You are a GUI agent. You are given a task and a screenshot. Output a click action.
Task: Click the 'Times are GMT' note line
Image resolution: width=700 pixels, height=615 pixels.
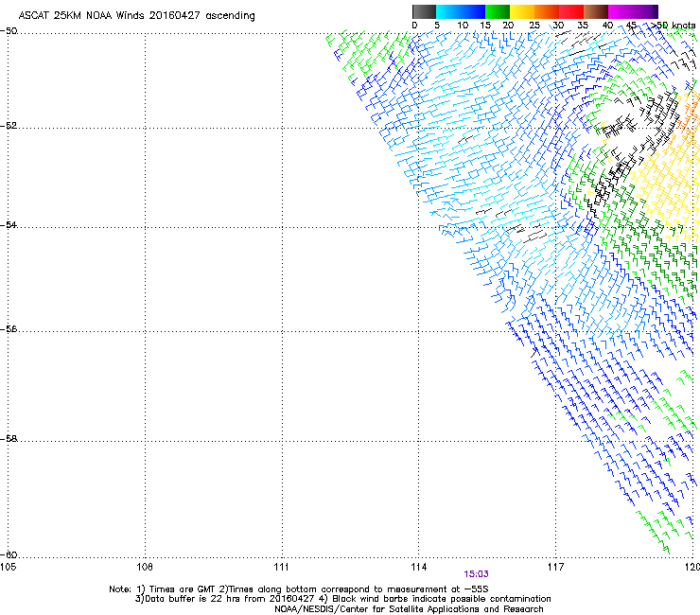[x=299, y=589]
